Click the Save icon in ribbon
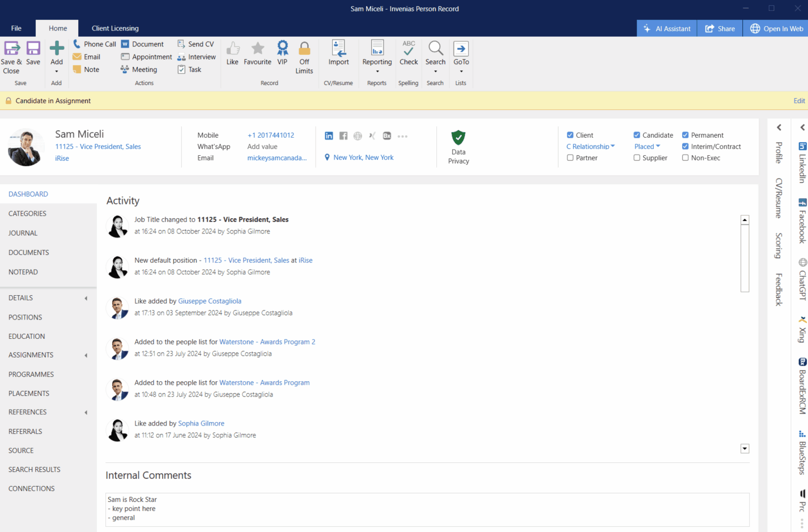Viewport: 808px width, 532px height. pyautogui.click(x=33, y=48)
